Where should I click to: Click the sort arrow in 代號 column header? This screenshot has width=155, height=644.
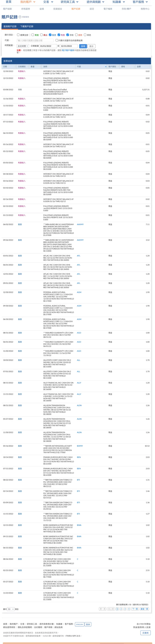click(106, 67)
